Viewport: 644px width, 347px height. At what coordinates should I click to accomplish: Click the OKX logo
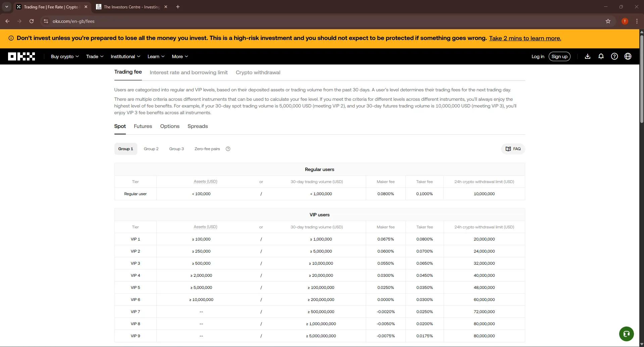pyautogui.click(x=21, y=56)
